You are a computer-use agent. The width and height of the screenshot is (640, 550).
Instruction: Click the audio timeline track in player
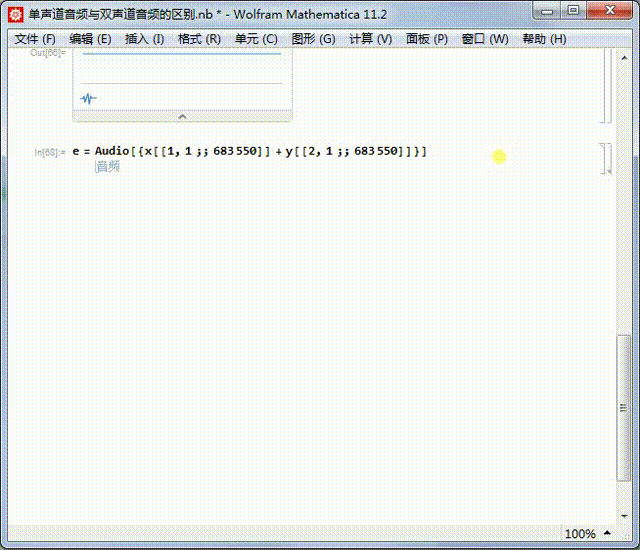click(x=182, y=53)
